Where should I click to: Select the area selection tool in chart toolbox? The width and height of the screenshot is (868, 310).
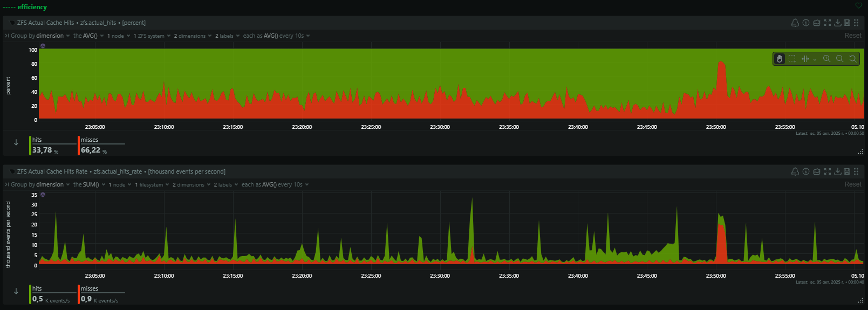click(x=792, y=59)
